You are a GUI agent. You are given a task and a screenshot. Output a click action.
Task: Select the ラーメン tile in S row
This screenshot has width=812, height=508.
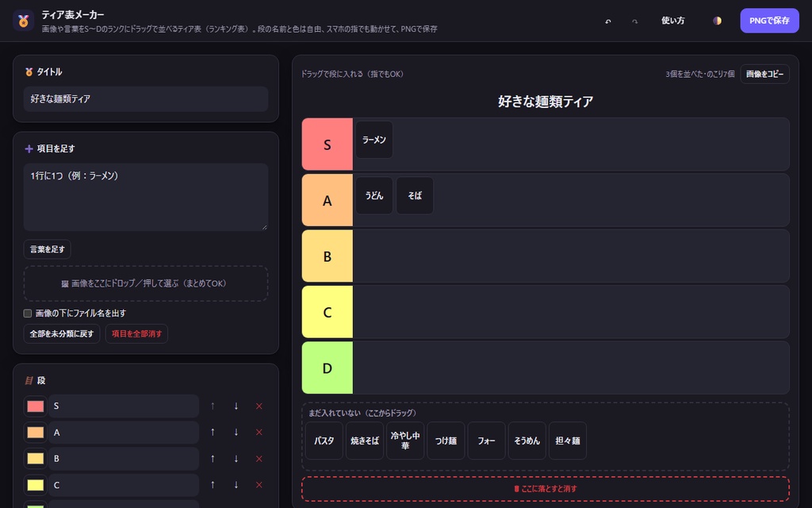tap(374, 140)
